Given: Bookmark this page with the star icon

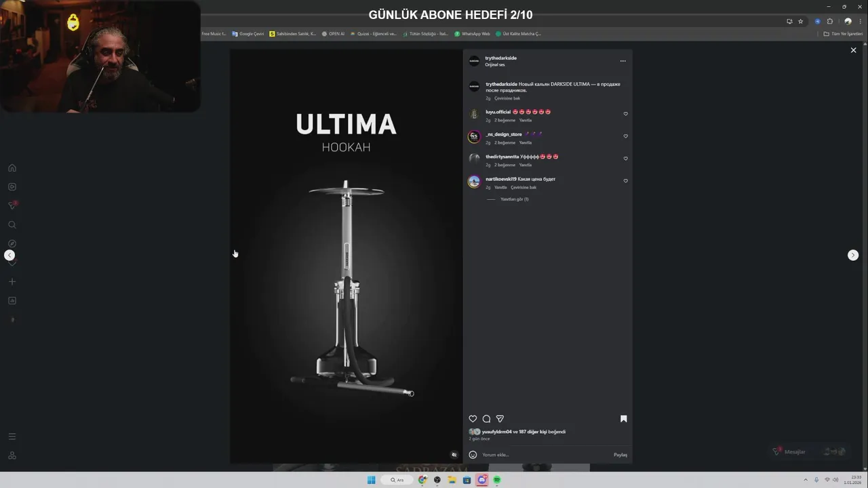Looking at the screenshot, I should [800, 21].
